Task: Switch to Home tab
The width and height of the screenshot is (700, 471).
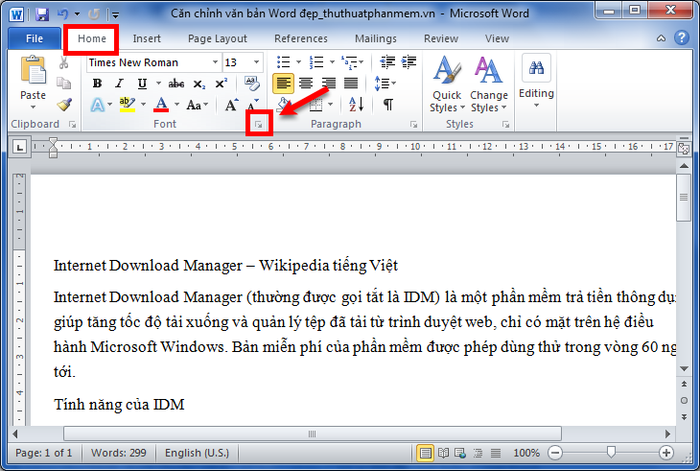Action: [92, 38]
